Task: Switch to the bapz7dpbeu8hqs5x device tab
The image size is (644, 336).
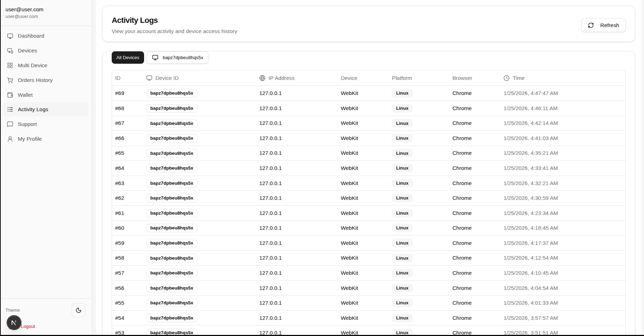Action: pos(177,57)
